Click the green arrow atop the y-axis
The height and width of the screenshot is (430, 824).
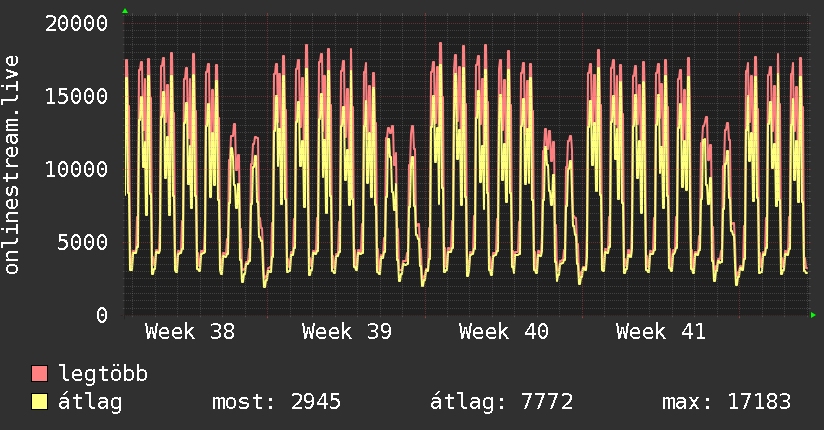point(125,11)
